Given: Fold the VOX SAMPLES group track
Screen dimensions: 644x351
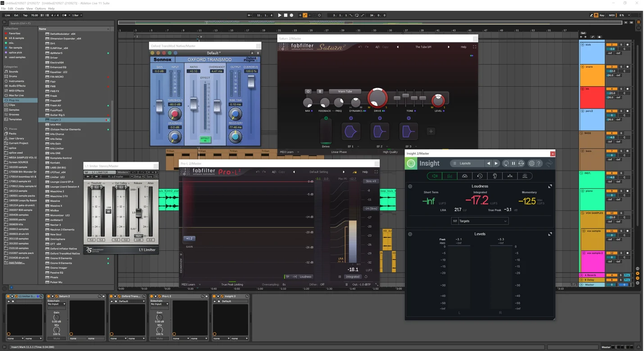Looking at the screenshot, I should coord(582,213).
